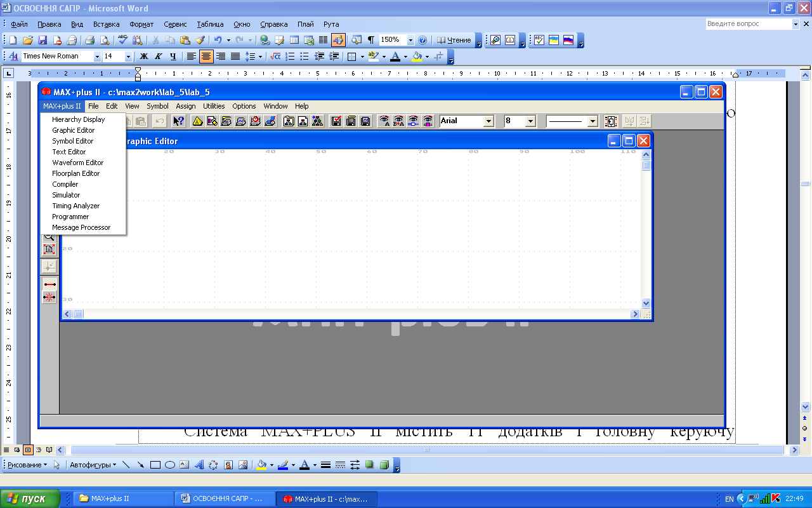The image size is (812, 508).
Task: Select the Rectangle shape tool in Drawing toolbar
Action: (x=155, y=465)
